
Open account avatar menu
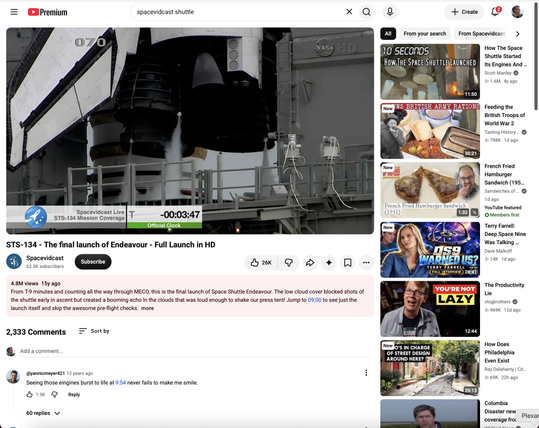pos(517,12)
